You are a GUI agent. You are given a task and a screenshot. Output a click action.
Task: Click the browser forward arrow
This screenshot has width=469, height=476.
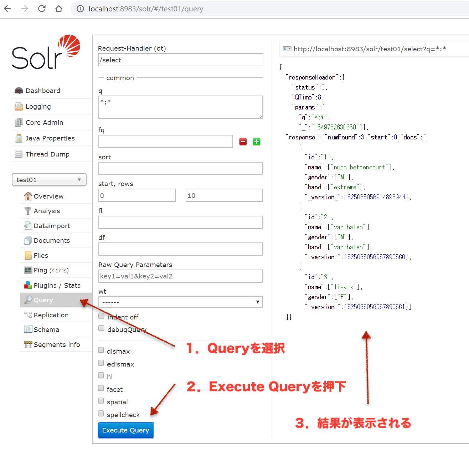(25, 9)
